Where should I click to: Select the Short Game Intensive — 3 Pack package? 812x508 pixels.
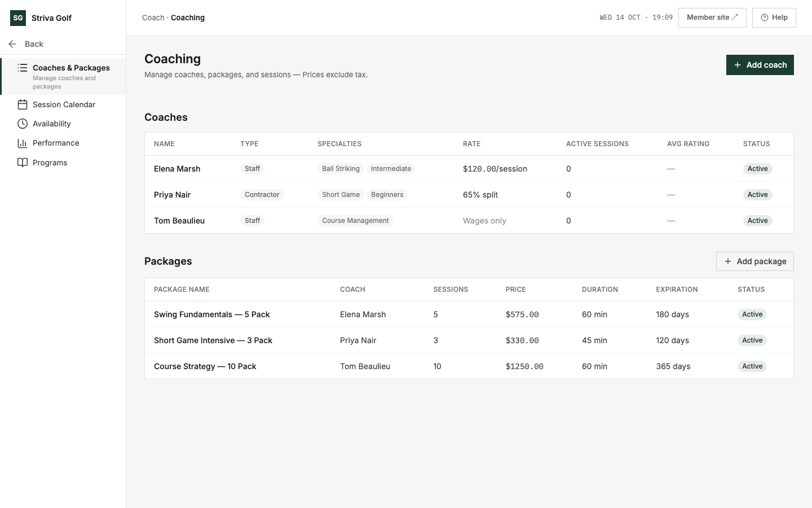pos(213,340)
